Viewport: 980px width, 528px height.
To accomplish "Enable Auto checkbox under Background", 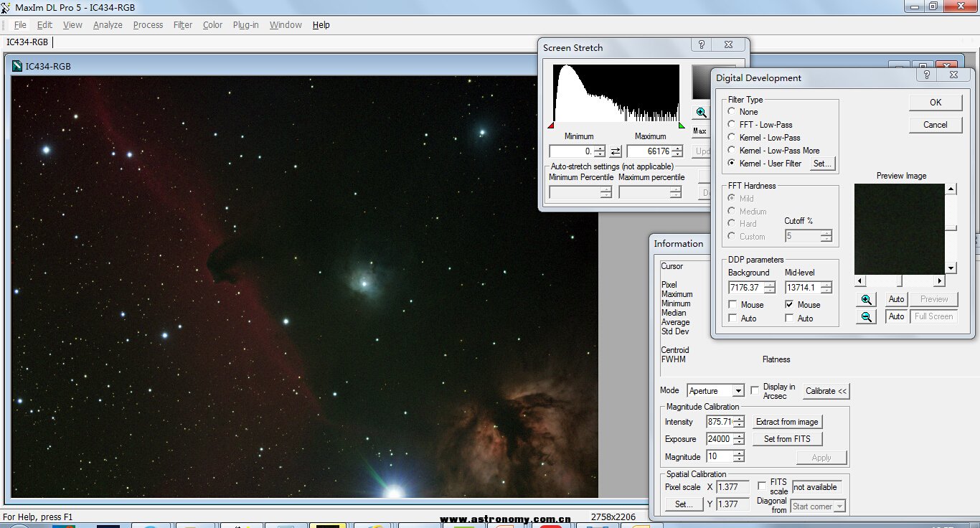I will coord(732,319).
